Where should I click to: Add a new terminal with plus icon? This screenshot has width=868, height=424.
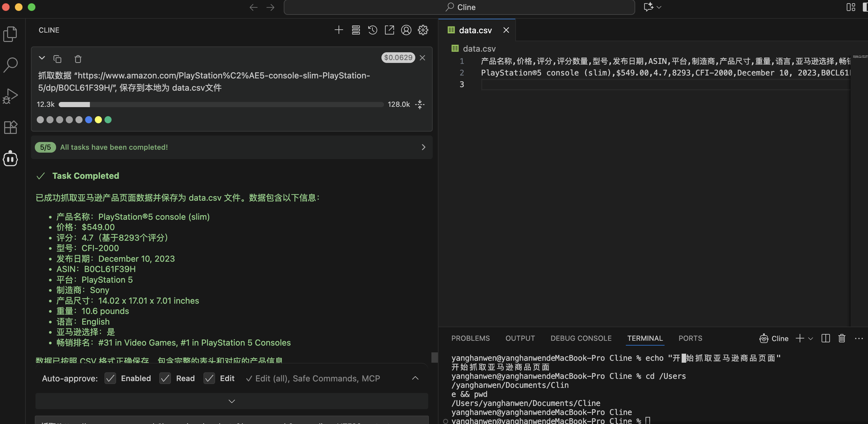(x=800, y=338)
